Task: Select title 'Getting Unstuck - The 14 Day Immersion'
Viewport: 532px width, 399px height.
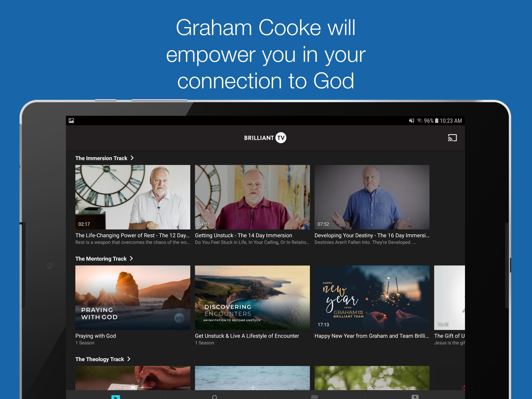Action: [243, 235]
